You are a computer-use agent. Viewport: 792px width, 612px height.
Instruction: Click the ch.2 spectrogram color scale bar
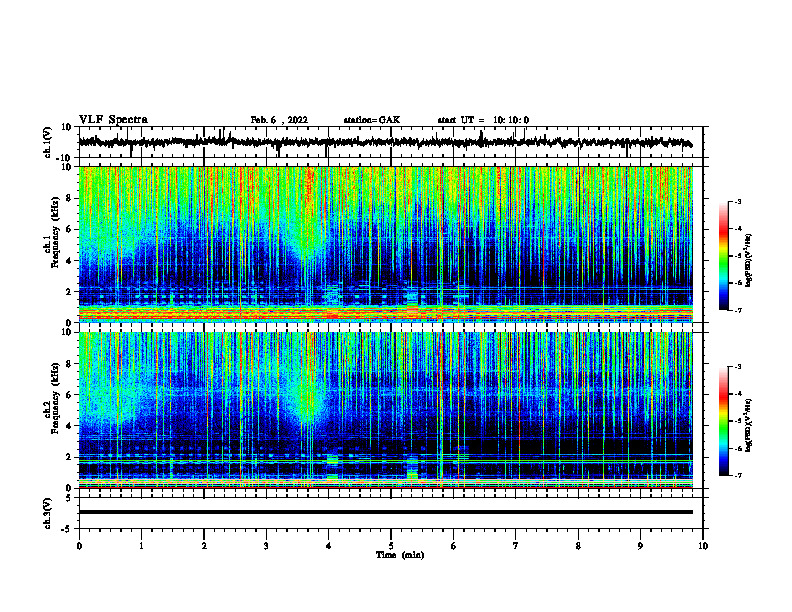click(x=723, y=421)
